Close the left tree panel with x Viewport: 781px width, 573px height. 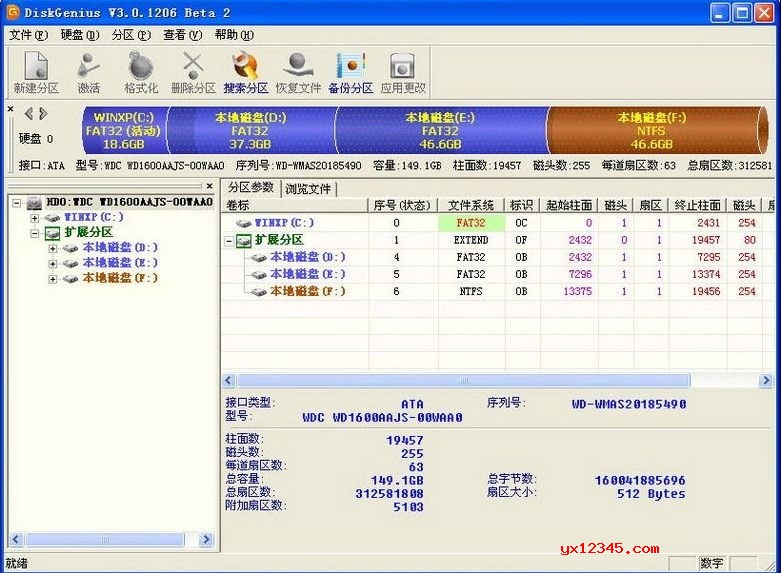(210, 186)
